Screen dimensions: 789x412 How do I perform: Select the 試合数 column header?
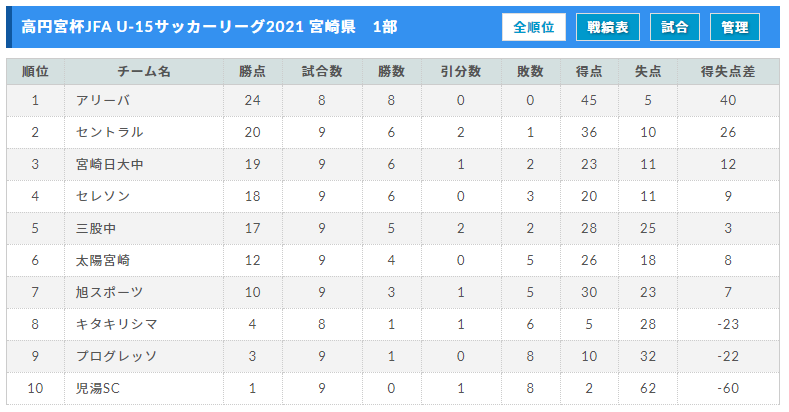(322, 71)
